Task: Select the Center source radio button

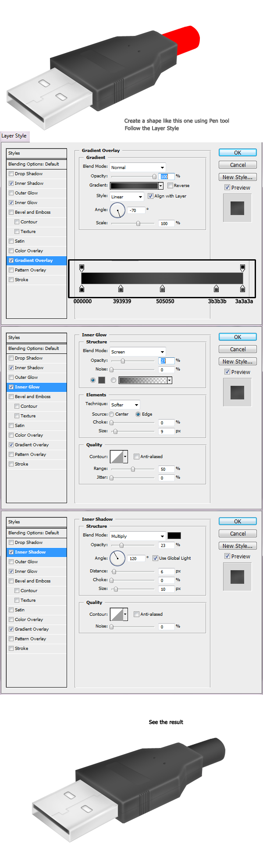Action: coord(112,414)
